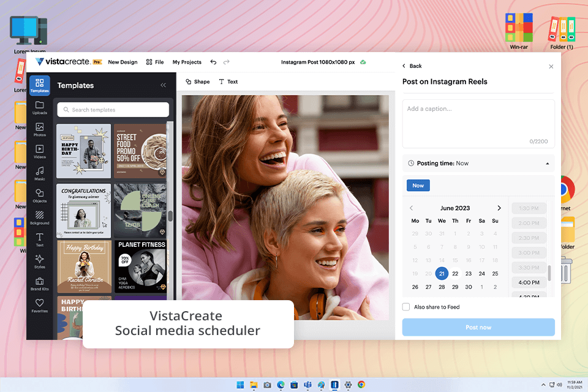Image resolution: width=588 pixels, height=392 pixels.
Task: Show hidden system tray icons
Action: pos(543,385)
